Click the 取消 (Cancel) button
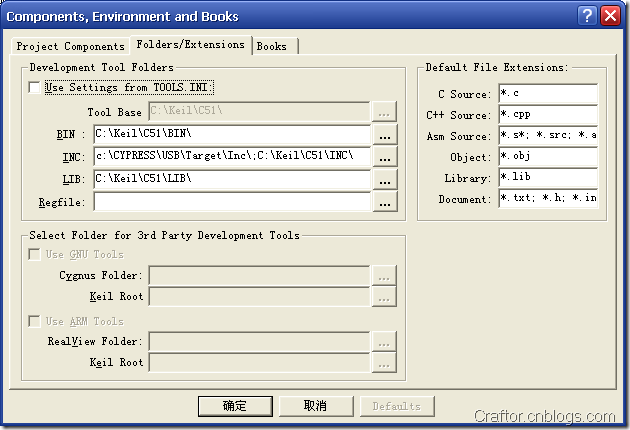 click(x=316, y=406)
